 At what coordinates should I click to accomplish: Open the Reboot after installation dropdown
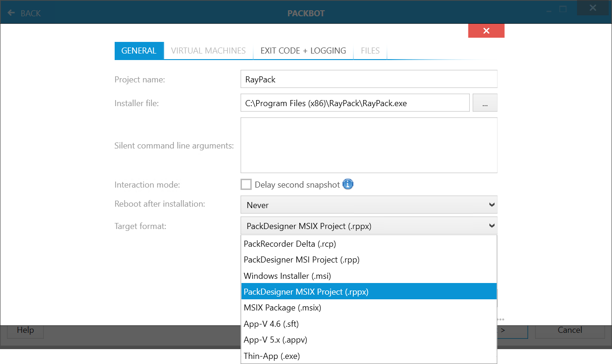pos(369,205)
